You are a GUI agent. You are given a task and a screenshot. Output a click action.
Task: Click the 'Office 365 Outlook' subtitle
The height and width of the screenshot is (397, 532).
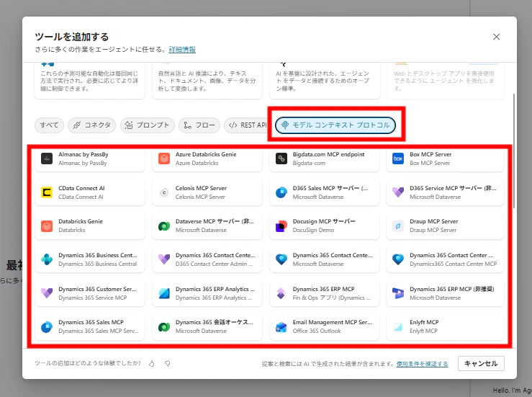[317, 331]
